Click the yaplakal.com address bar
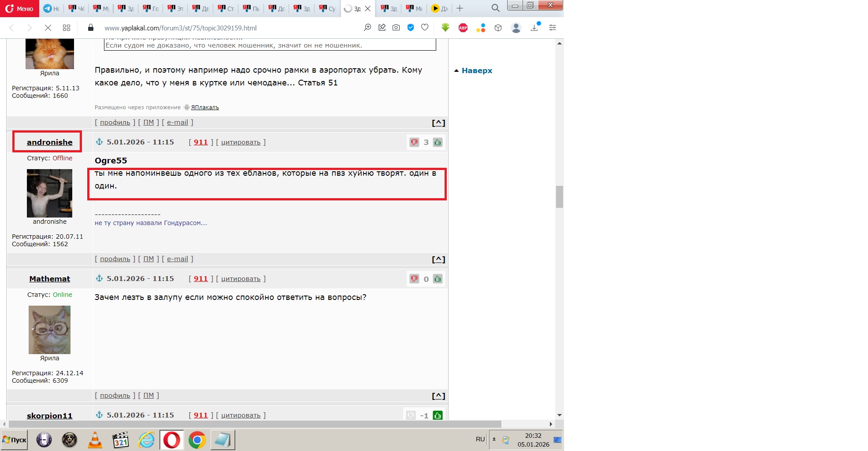The height and width of the screenshot is (451, 868). pos(180,28)
